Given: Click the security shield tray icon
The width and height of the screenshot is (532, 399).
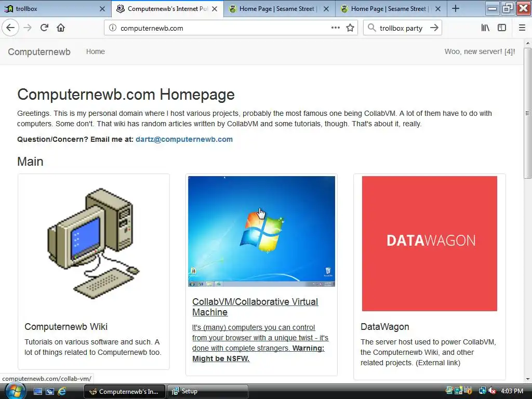Looking at the screenshot, I should pyautogui.click(x=468, y=391).
